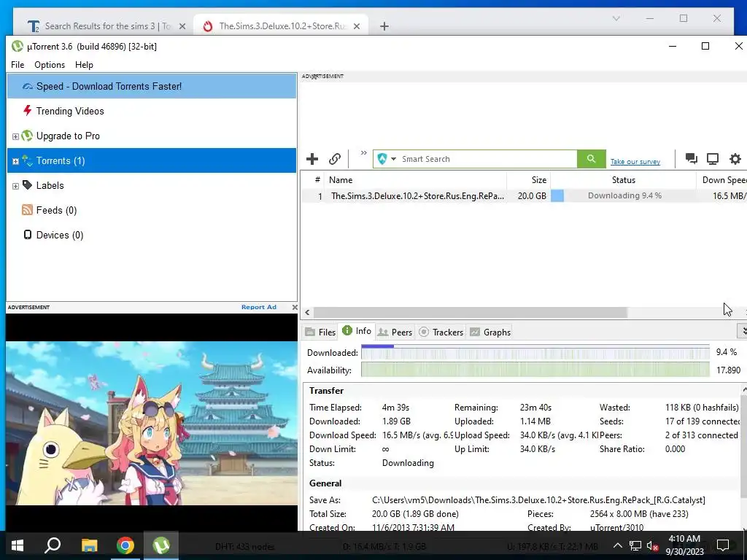Open the search provider shield dropdown
Image resolution: width=747 pixels, height=560 pixels.
tap(387, 158)
